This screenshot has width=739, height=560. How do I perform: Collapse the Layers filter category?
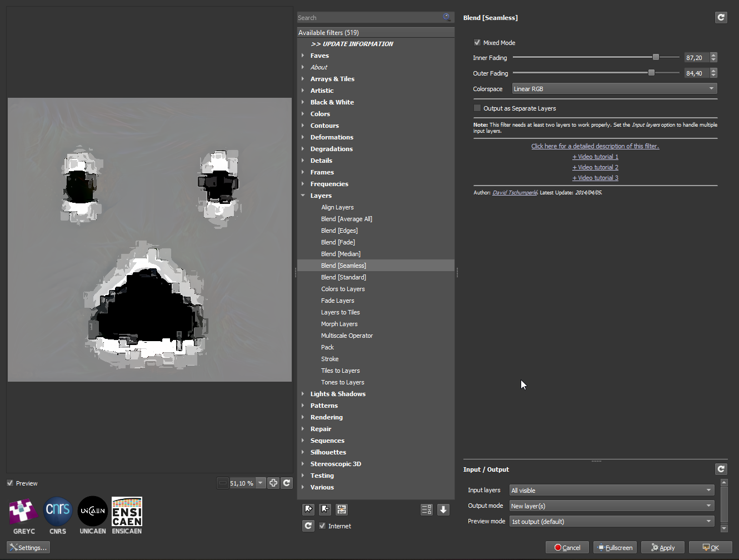point(303,196)
